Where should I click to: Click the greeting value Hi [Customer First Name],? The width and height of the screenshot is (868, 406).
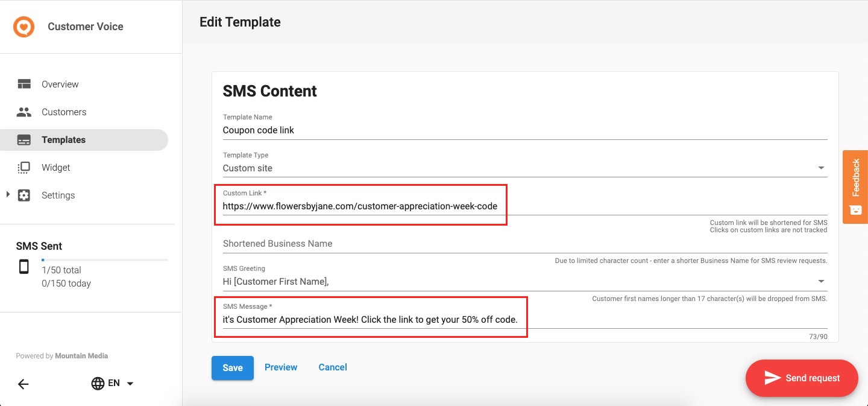pyautogui.click(x=276, y=282)
